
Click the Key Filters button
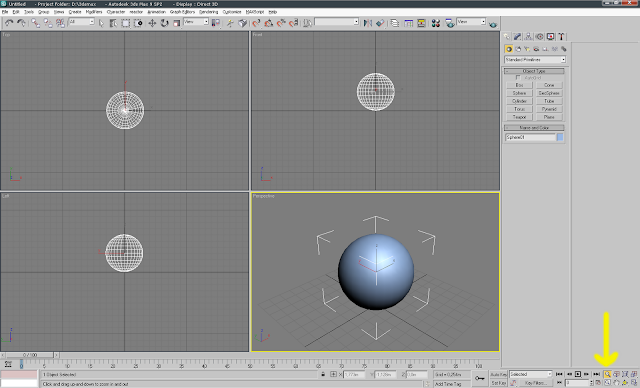click(x=536, y=383)
